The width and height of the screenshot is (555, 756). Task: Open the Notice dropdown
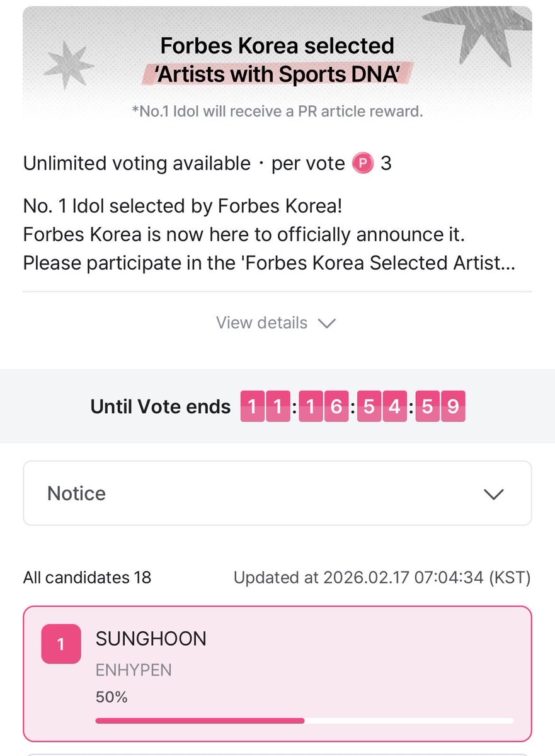[277, 493]
